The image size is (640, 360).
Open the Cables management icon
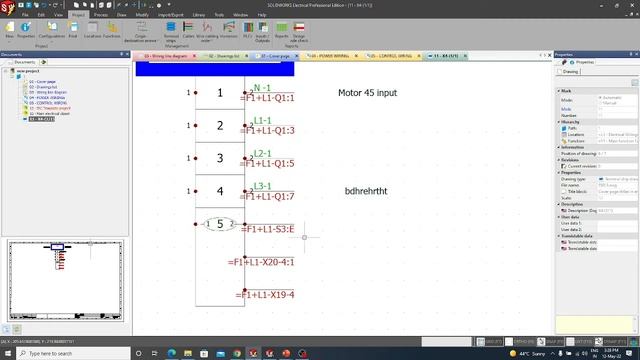click(x=188, y=30)
